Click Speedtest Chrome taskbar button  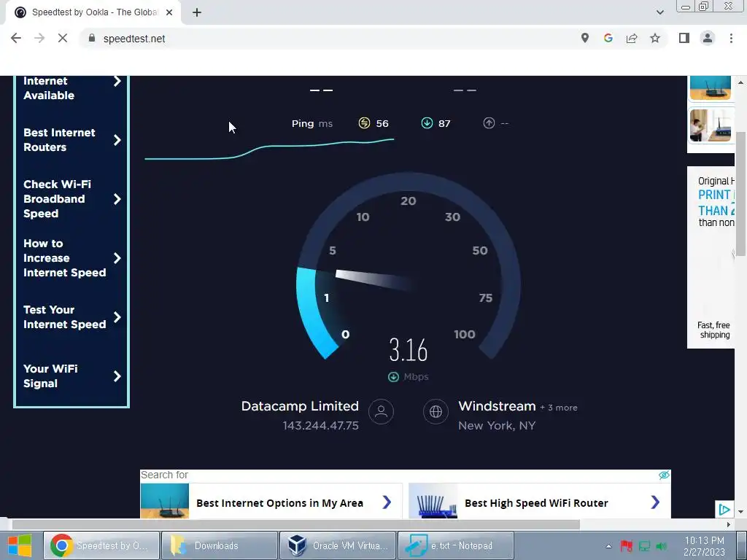coord(101,545)
